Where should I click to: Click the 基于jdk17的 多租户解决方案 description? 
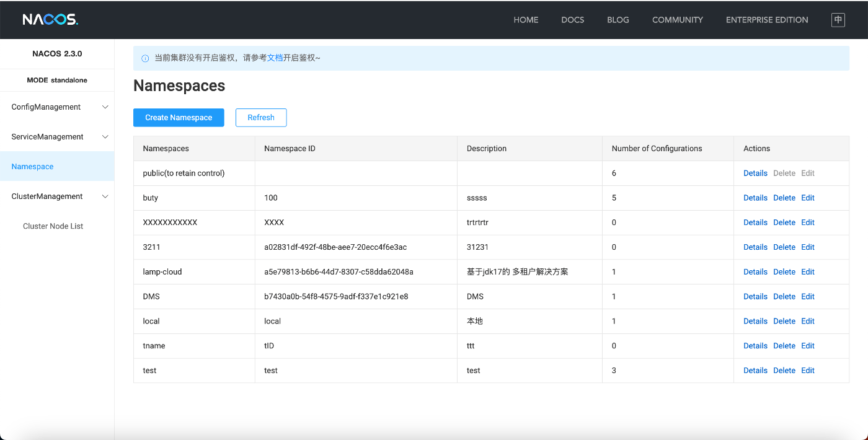(x=517, y=272)
